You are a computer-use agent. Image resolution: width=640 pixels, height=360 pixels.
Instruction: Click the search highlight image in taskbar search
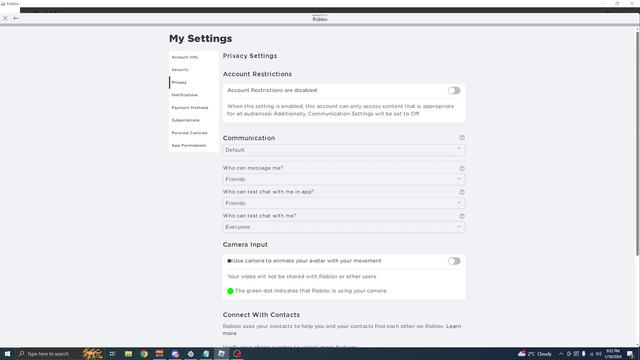pyautogui.click(x=92, y=354)
